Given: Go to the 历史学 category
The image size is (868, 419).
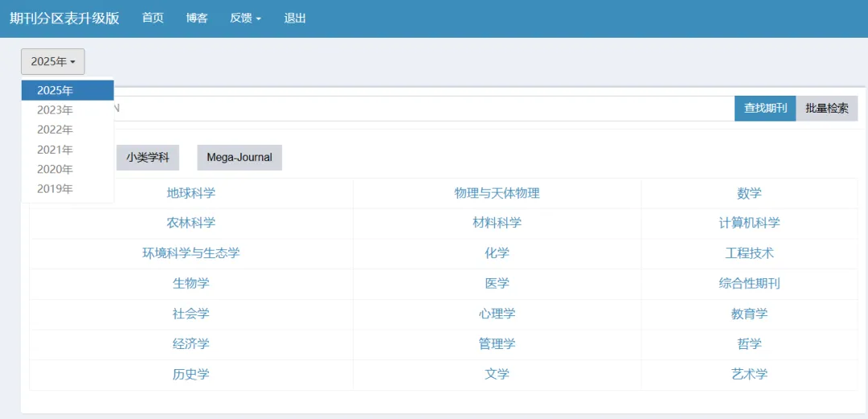Looking at the screenshot, I should 191,375.
